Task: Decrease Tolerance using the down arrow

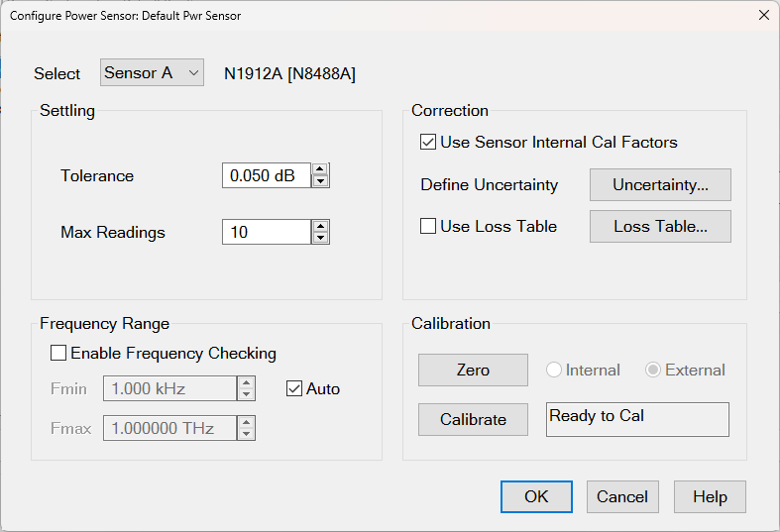Action: (x=320, y=181)
